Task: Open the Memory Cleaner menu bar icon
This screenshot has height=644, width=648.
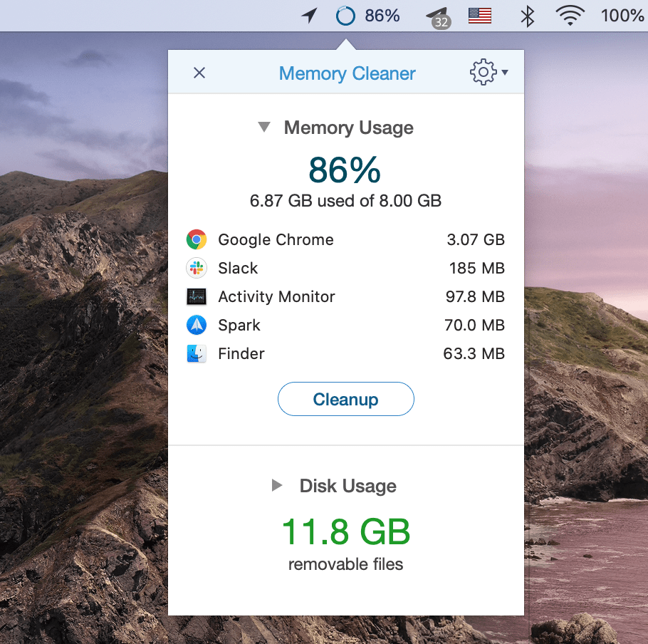Action: coord(345,15)
